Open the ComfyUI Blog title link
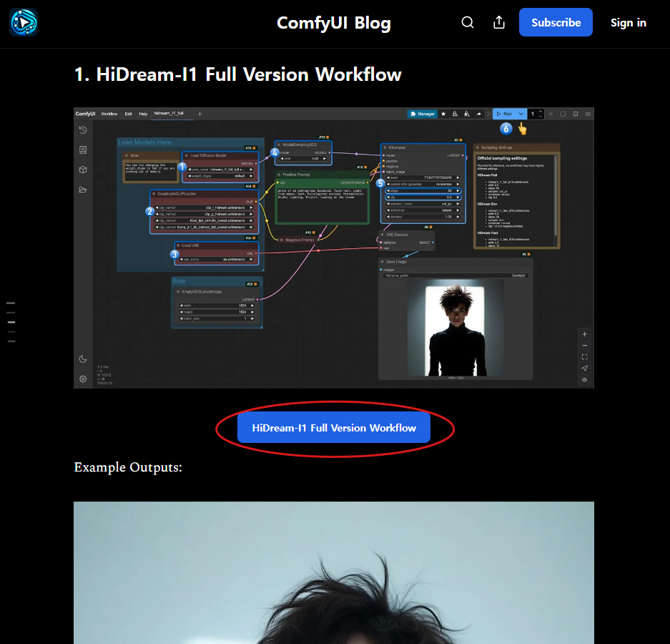670x644 pixels. [334, 23]
